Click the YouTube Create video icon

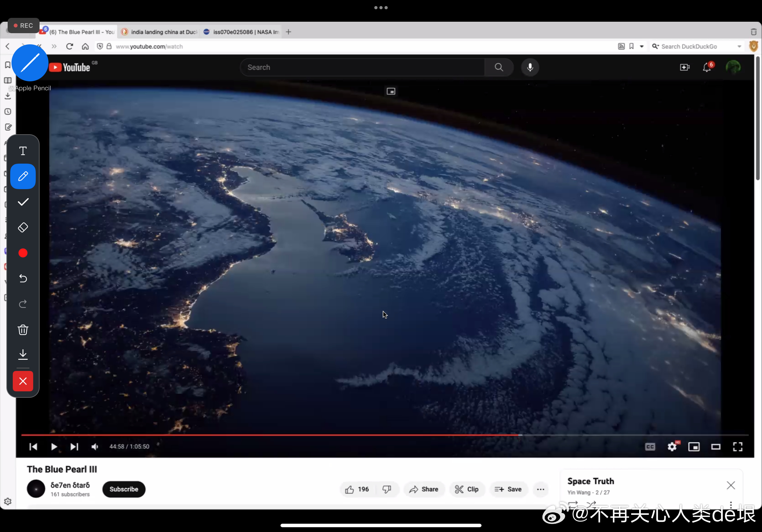point(684,67)
